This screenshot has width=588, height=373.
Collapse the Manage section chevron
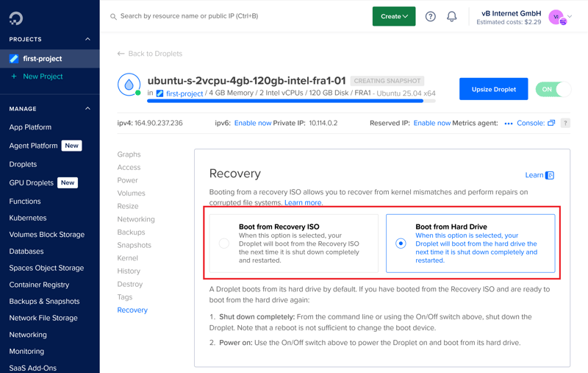pyautogui.click(x=87, y=109)
